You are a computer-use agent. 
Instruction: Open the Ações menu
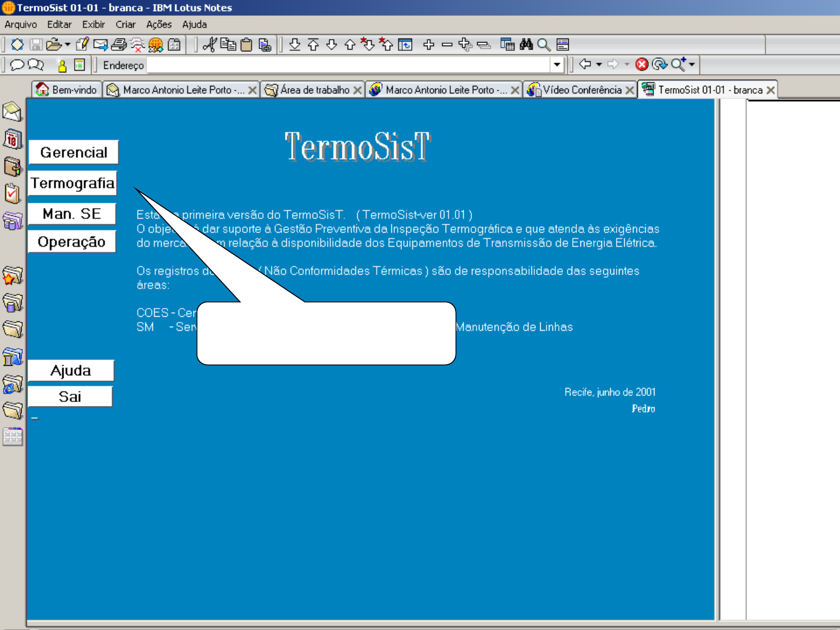coord(159,24)
